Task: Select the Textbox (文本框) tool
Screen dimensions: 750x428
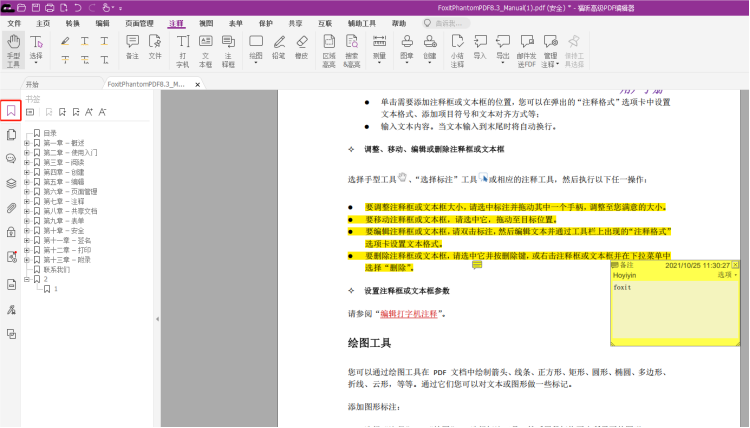Action: [x=206, y=51]
